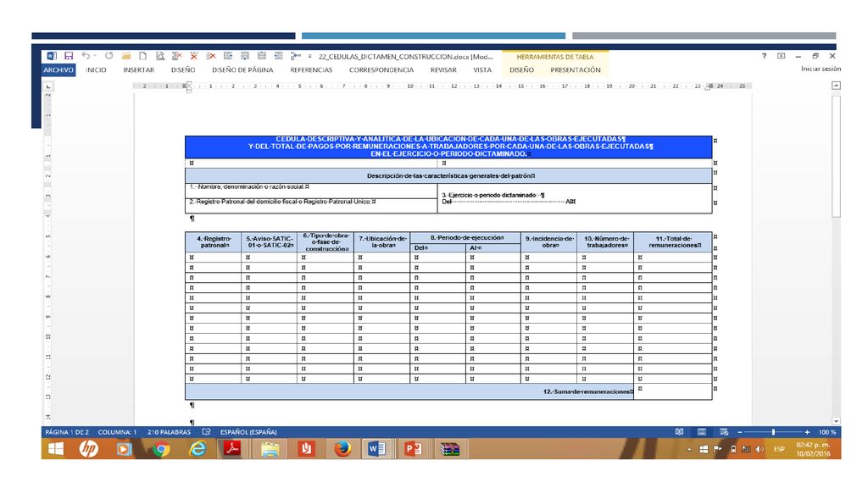The image size is (868, 488).
Task: Launch Internet Explorer from the taskbar
Action: (x=197, y=449)
